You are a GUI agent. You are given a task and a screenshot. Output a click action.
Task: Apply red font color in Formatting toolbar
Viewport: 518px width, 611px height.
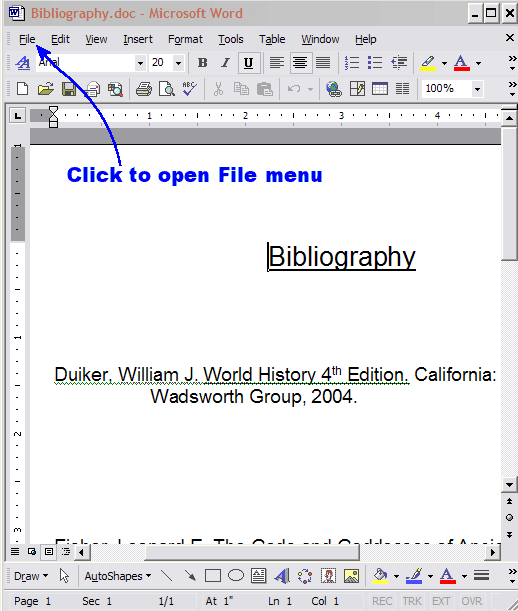point(461,63)
